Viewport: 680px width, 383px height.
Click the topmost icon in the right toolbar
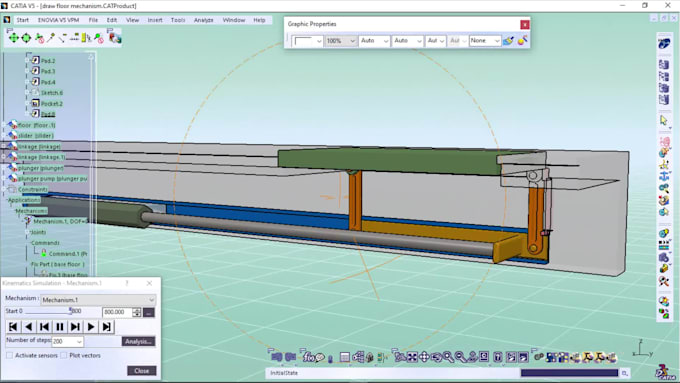pyautogui.click(x=664, y=43)
